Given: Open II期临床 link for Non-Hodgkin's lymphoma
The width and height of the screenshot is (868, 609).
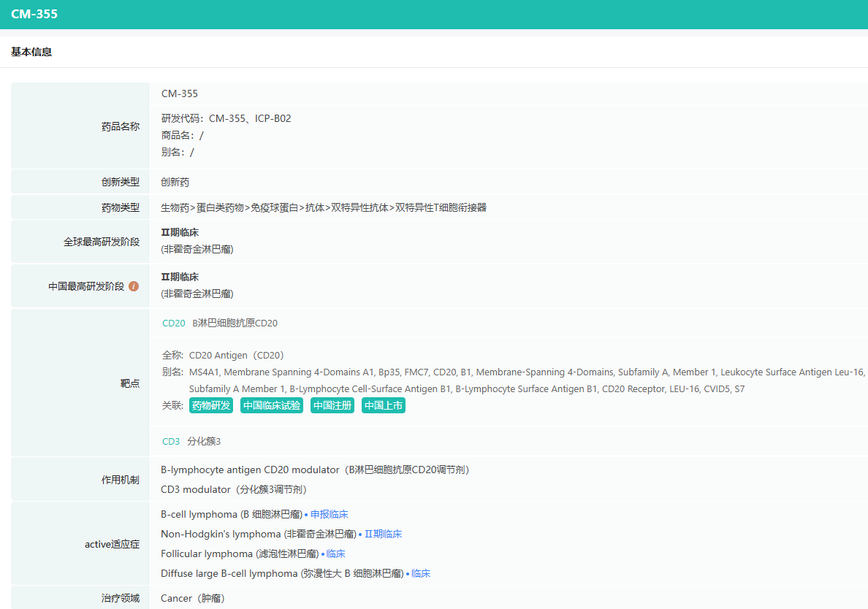Looking at the screenshot, I should pyautogui.click(x=383, y=534).
